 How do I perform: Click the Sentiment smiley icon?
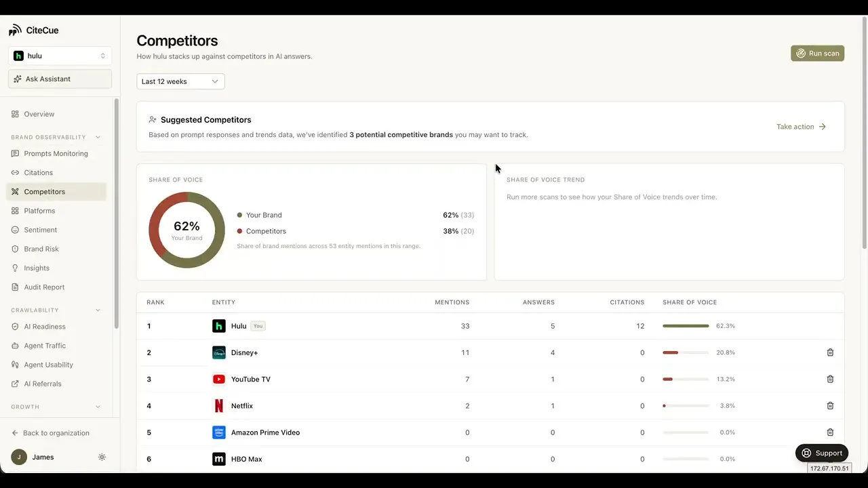point(16,230)
